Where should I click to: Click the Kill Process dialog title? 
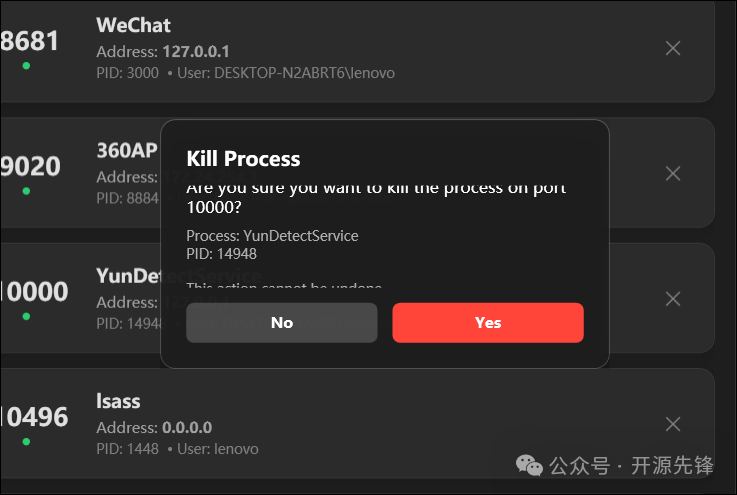click(243, 158)
